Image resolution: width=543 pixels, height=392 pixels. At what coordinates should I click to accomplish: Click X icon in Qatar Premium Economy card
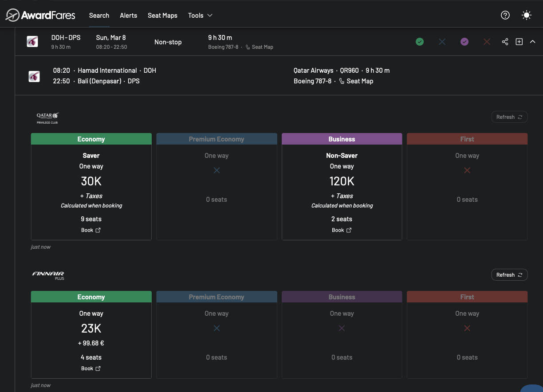pos(216,170)
